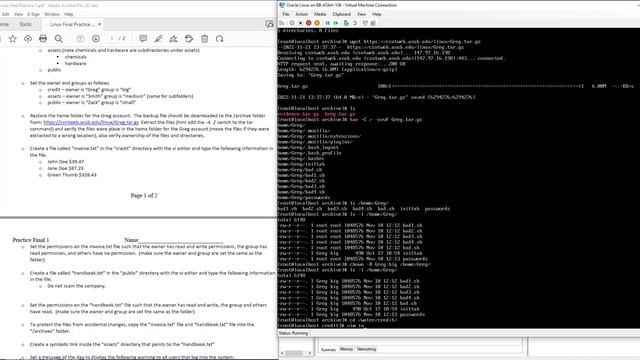640x360 pixels.
Task: Click the trash delete icon in Acrobat toolbar
Action: (204, 39)
